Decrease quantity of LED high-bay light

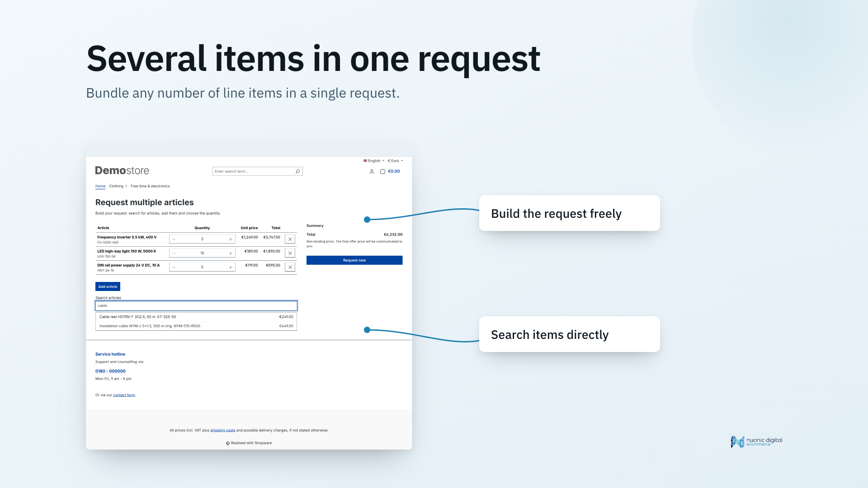tap(174, 253)
